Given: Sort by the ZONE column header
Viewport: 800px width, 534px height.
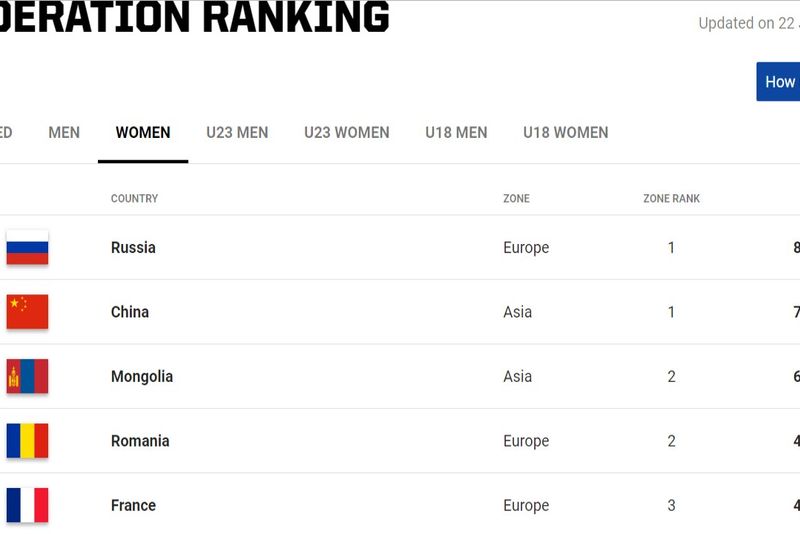Looking at the screenshot, I should click(x=516, y=199).
